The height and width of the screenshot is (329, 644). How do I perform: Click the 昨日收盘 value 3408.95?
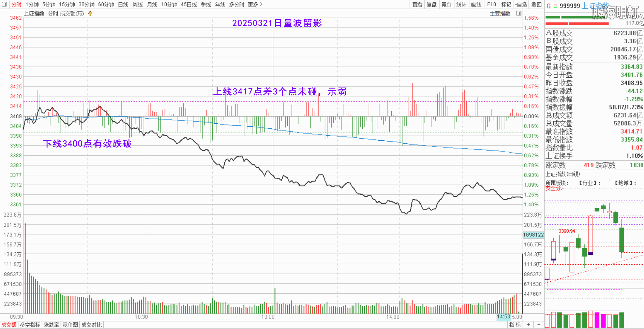(x=631, y=83)
